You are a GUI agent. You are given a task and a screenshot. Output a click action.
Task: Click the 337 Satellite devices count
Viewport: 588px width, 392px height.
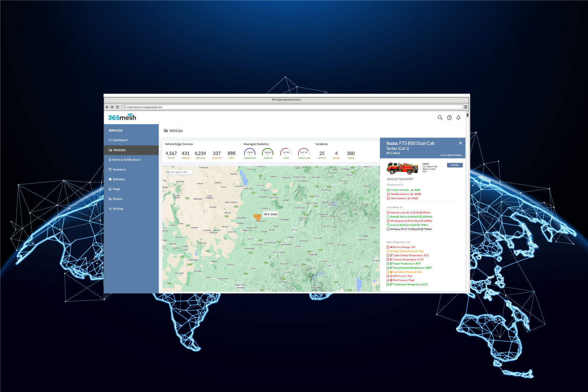217,154
